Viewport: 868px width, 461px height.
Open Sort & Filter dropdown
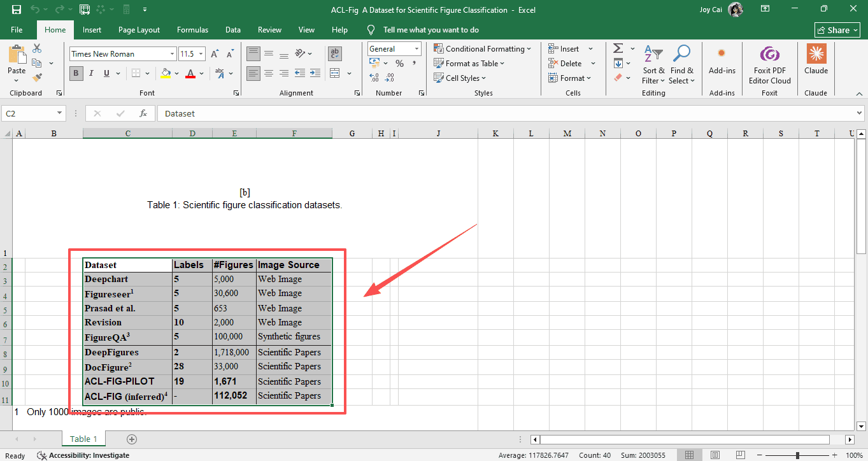(653, 65)
